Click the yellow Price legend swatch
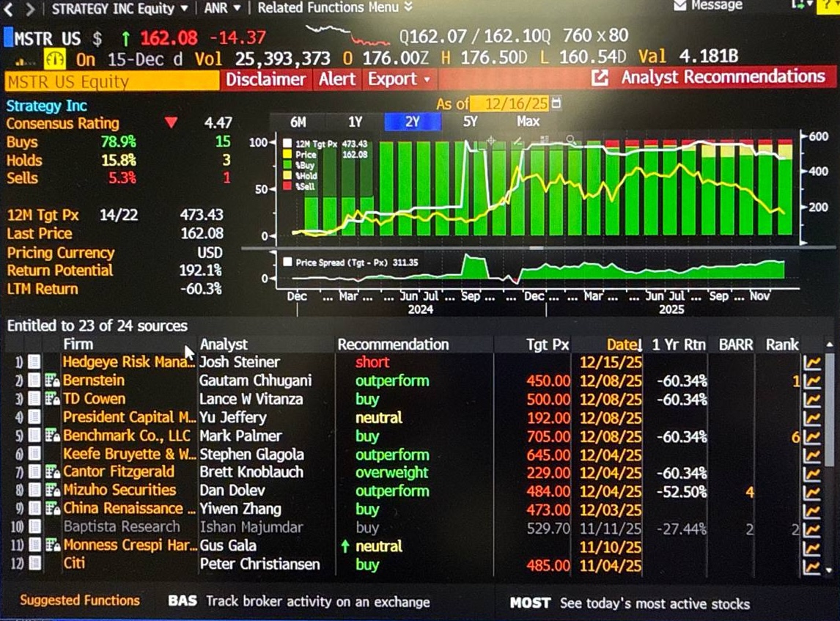The height and width of the screenshot is (621, 840). tap(287, 154)
